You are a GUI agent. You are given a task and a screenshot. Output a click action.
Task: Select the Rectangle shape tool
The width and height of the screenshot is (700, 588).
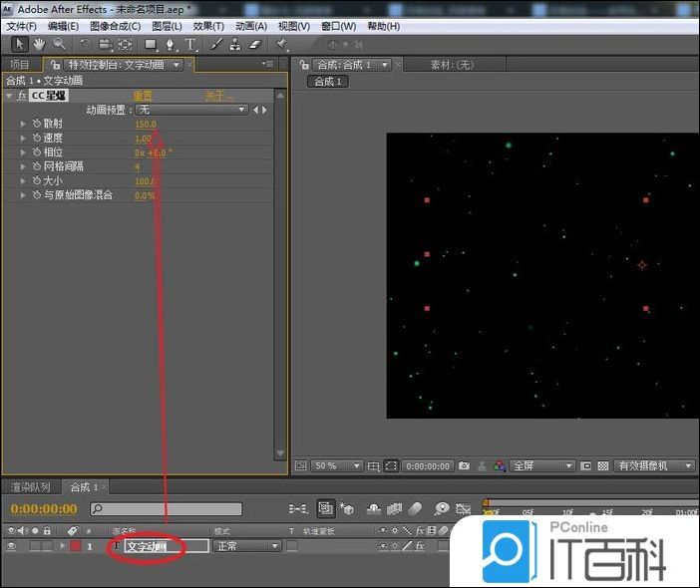(151, 45)
